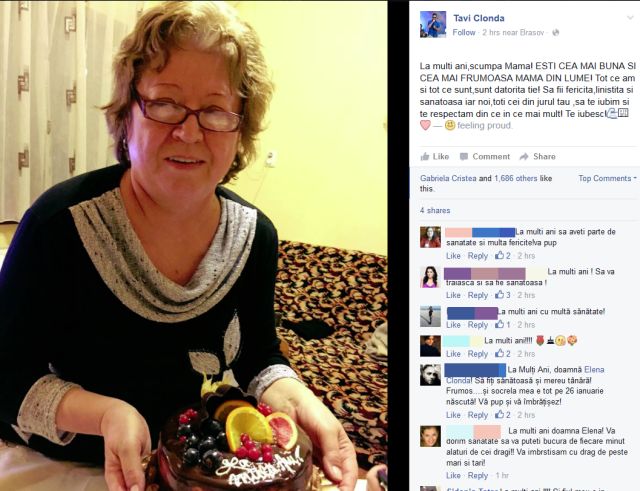Like the 'La multi ani cu multă sănătate' comment
640x491 pixels.
click(453, 325)
